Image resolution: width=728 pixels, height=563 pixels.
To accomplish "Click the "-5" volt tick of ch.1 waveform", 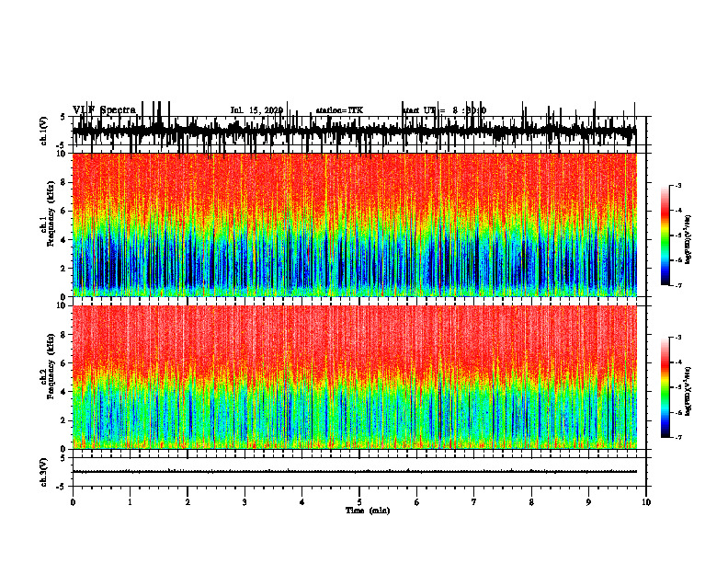I will click(62, 145).
